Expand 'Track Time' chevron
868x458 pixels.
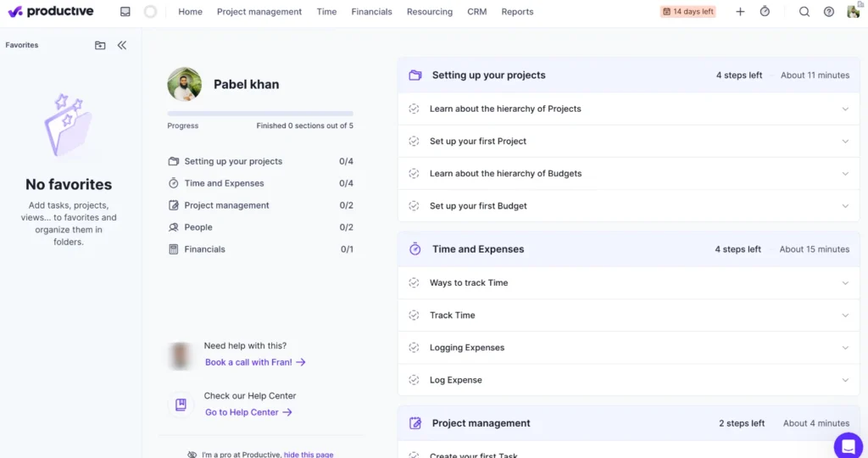(845, 316)
